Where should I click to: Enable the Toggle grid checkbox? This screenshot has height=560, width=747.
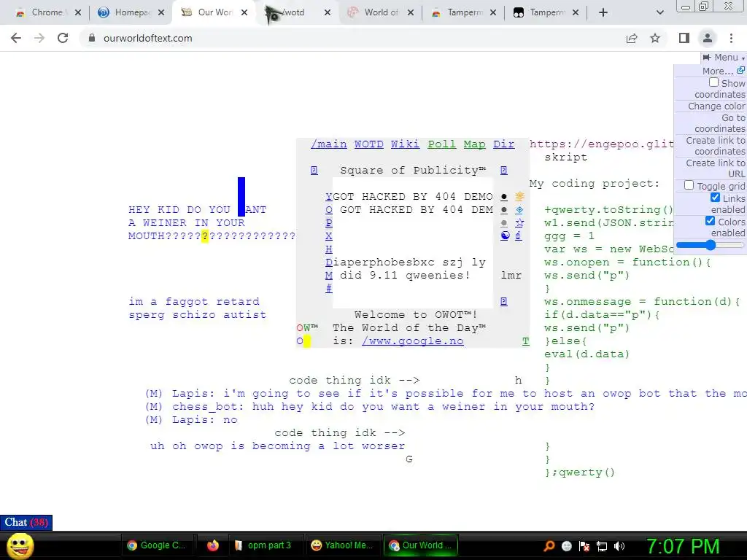pos(689,185)
